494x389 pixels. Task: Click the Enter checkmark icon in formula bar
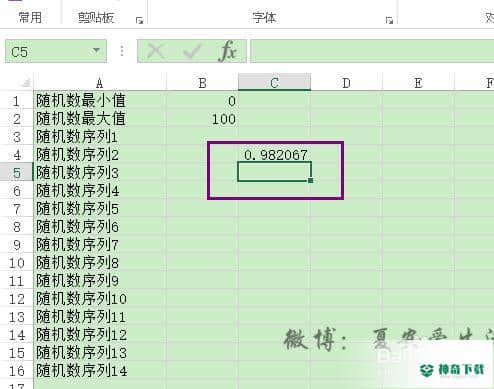[x=192, y=51]
